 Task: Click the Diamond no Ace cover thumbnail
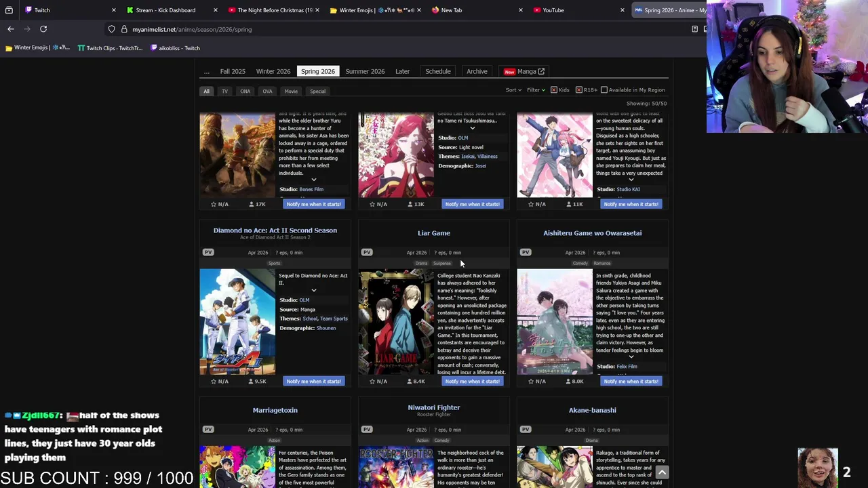pyautogui.click(x=237, y=322)
